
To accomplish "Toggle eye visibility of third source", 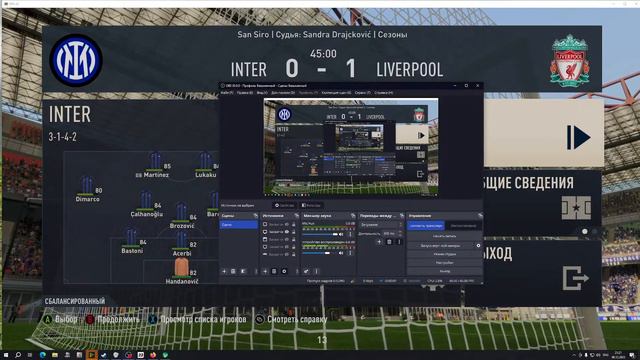I will click(x=287, y=239).
